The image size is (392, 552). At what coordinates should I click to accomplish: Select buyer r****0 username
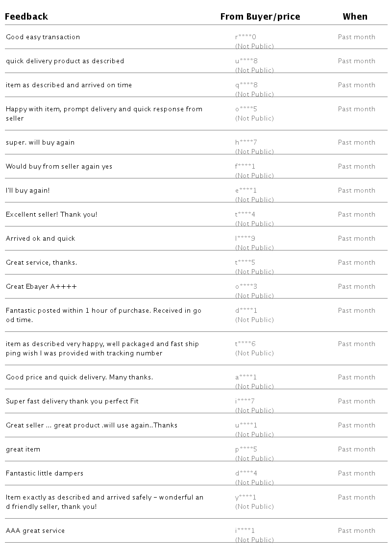tap(245, 37)
